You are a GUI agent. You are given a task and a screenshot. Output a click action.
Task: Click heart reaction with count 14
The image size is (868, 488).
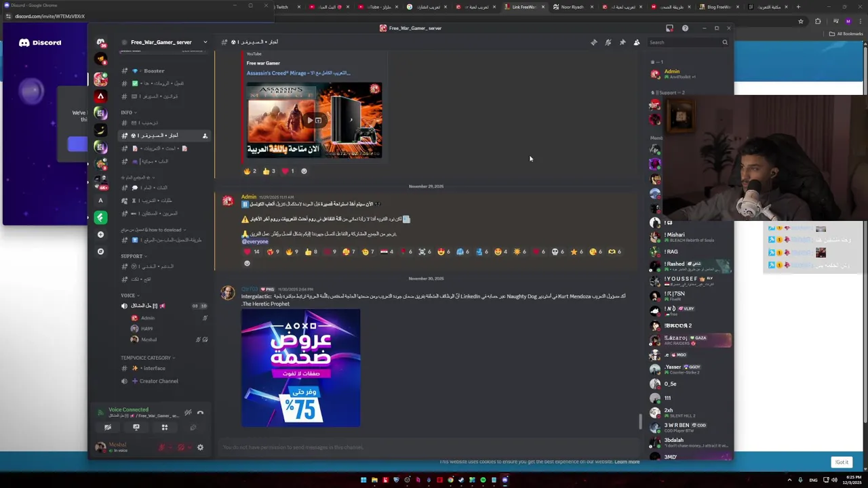(x=251, y=251)
